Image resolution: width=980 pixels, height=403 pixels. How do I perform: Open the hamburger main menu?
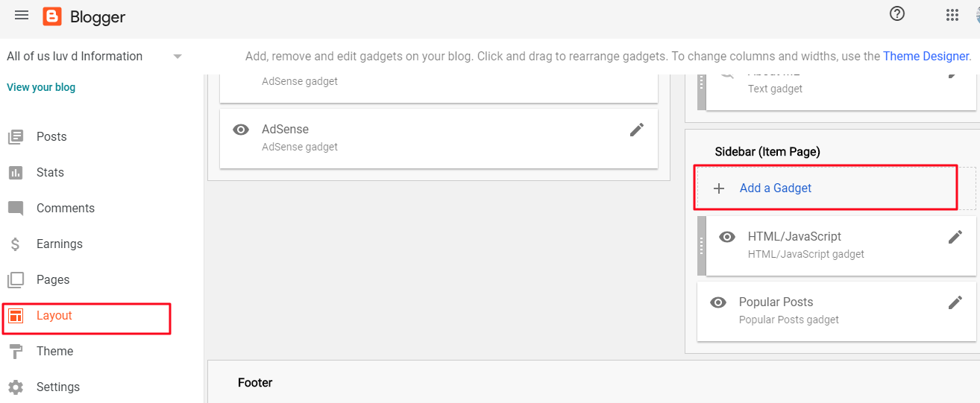click(22, 15)
